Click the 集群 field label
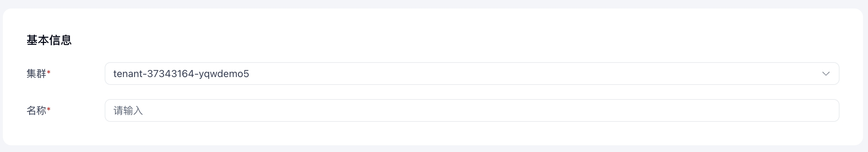The image size is (868, 152). (36, 74)
